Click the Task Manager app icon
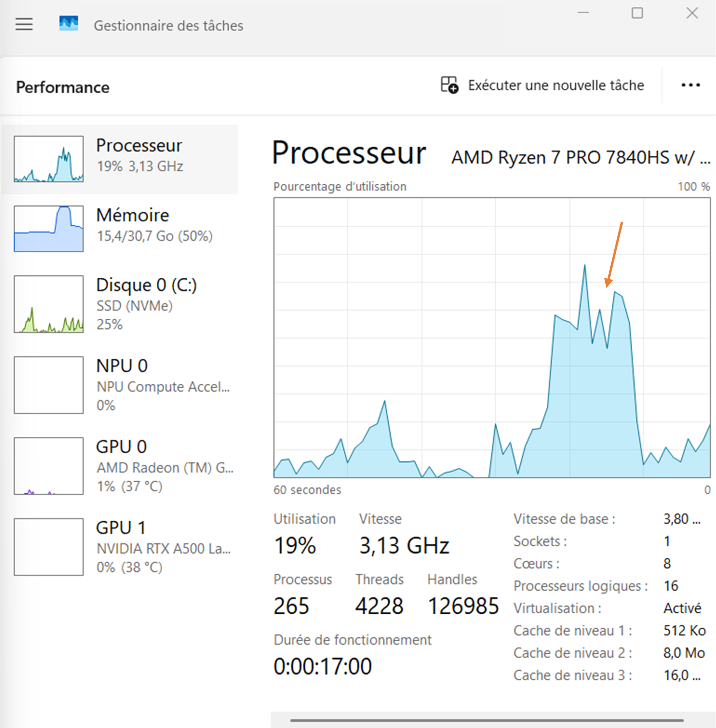 [69, 24]
